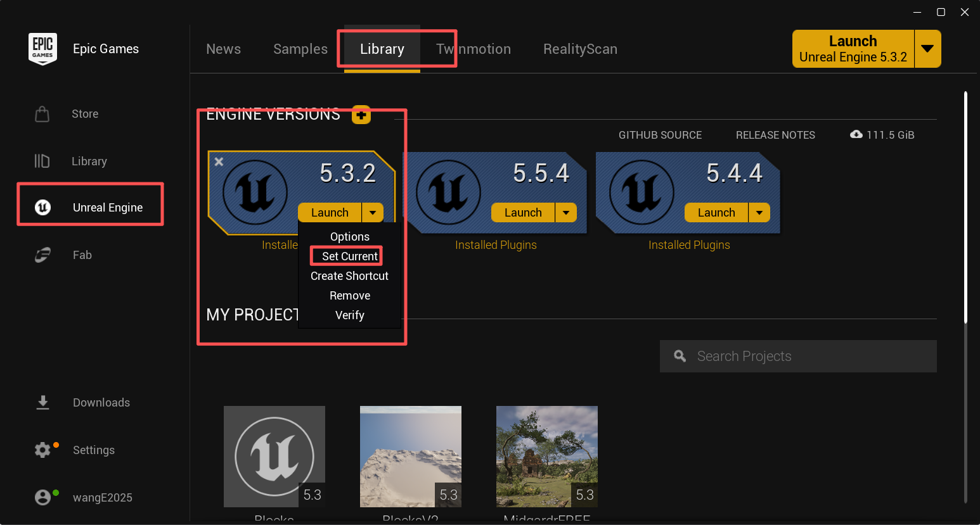Launch engine version 5.4.4
Viewport: 980px width, 525px height.
[716, 213]
